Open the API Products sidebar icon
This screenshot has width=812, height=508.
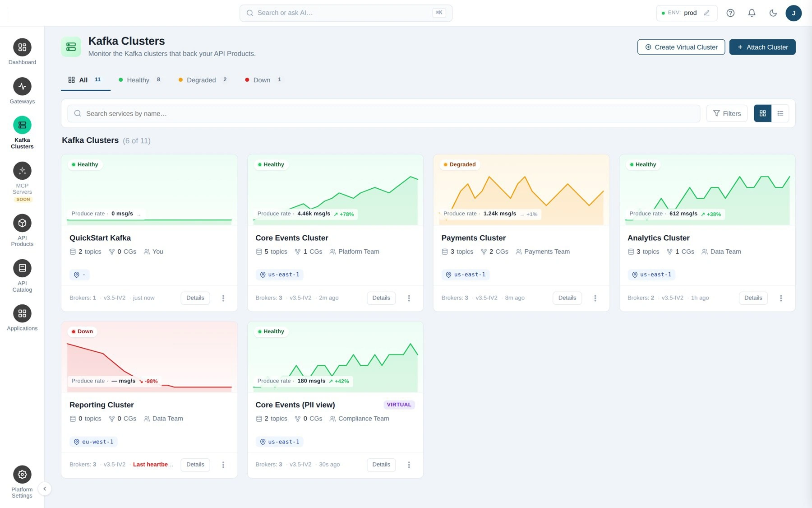pos(22,223)
